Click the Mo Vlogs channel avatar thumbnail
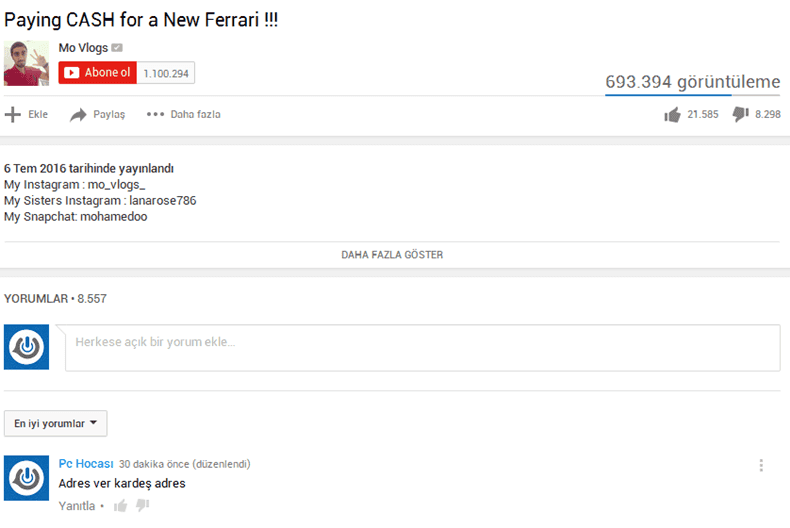Viewport: 790px width, 528px height. coord(26,63)
